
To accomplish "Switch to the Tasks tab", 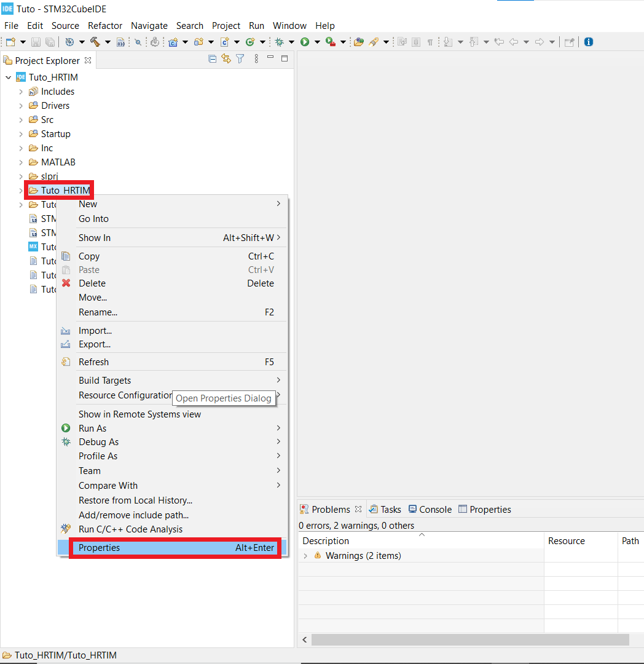I will tap(385, 510).
